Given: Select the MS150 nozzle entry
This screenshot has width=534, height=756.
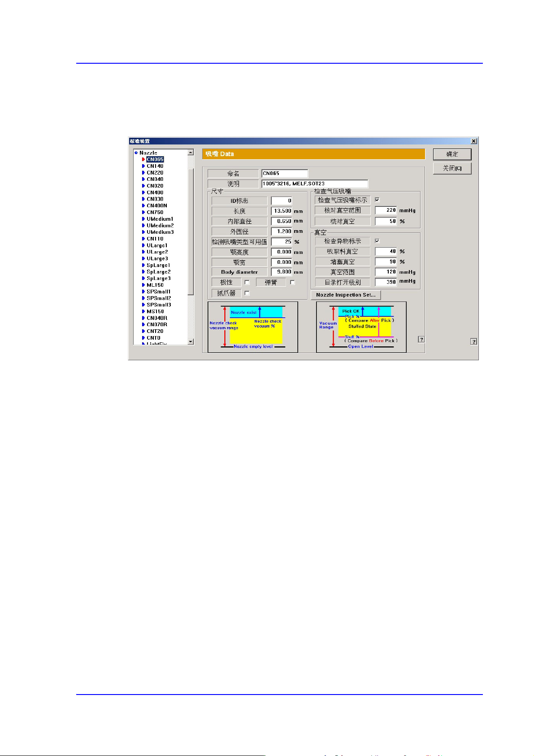Looking at the screenshot, I should (155, 311).
